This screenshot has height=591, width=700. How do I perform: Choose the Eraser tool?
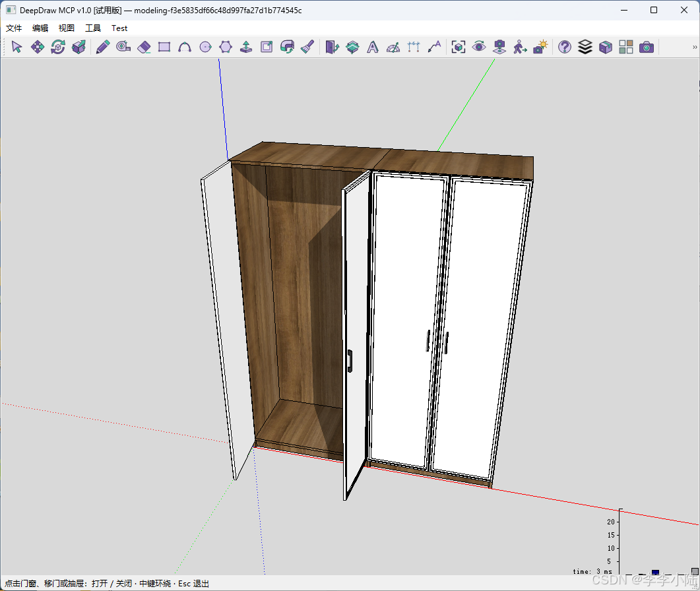coord(144,47)
